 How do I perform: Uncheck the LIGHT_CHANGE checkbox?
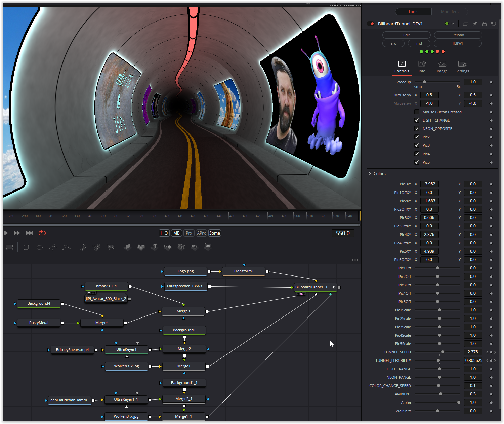pyautogui.click(x=417, y=120)
